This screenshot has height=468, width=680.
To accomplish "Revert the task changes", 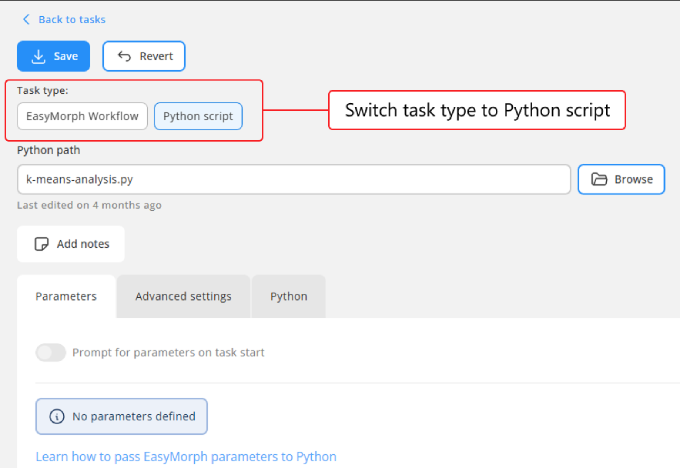I will coord(144,56).
